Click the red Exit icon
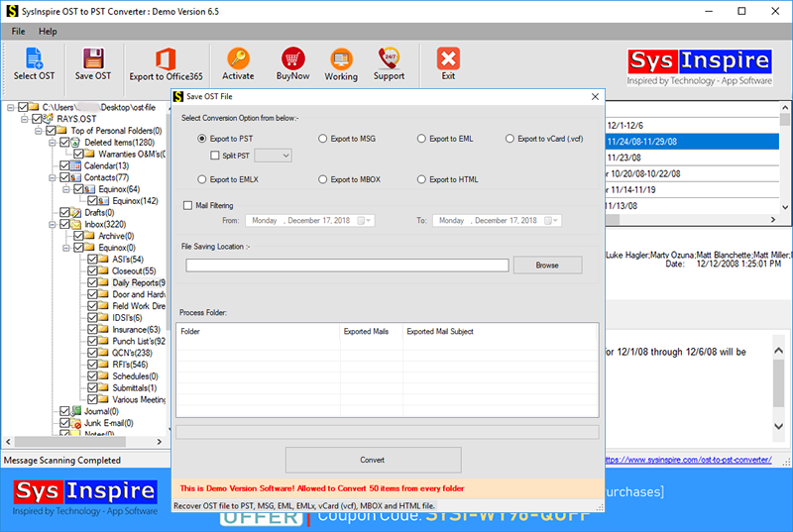The image size is (793, 532). tap(448, 62)
